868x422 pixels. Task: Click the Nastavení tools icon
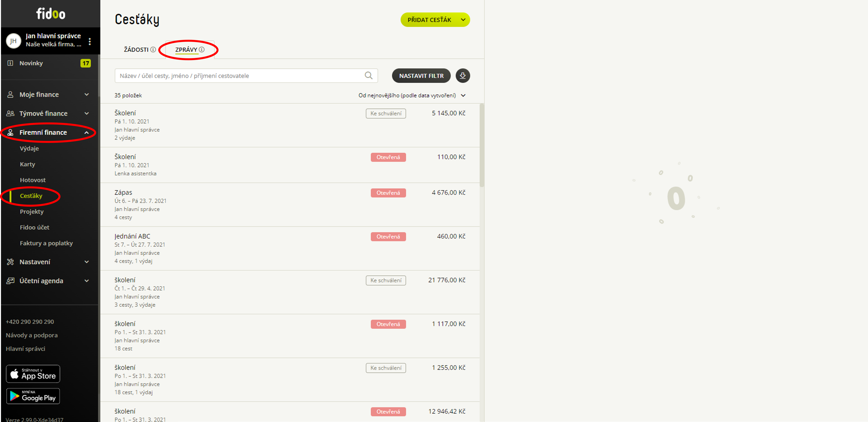(x=10, y=262)
